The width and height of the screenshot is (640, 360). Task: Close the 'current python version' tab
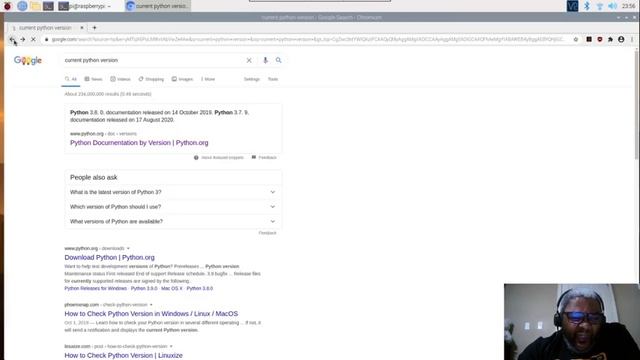coord(82,28)
